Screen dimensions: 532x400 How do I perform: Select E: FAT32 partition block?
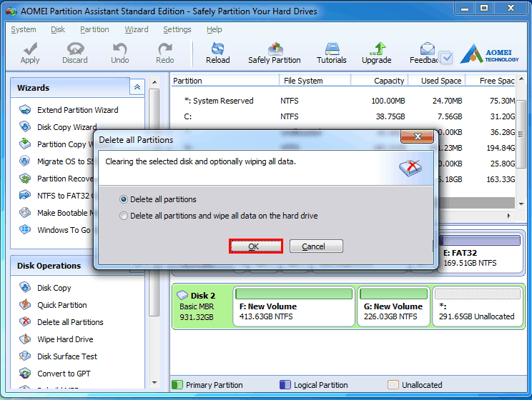(x=481, y=254)
